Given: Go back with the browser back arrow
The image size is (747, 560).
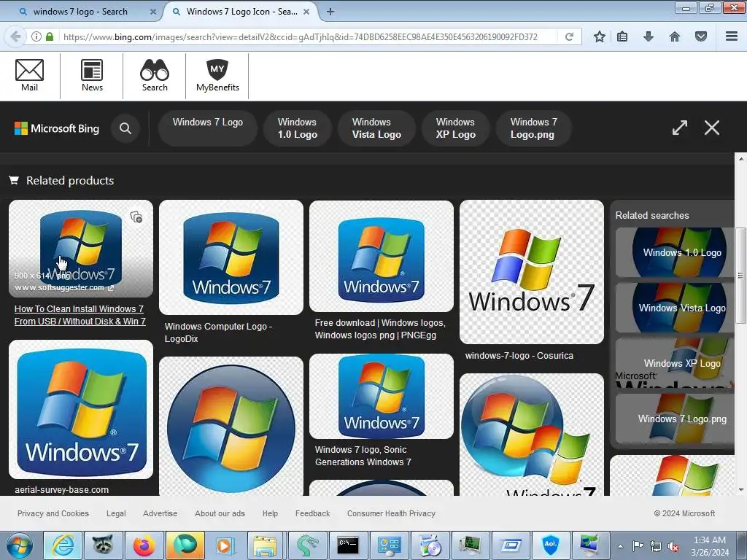Looking at the screenshot, I should [x=15, y=36].
